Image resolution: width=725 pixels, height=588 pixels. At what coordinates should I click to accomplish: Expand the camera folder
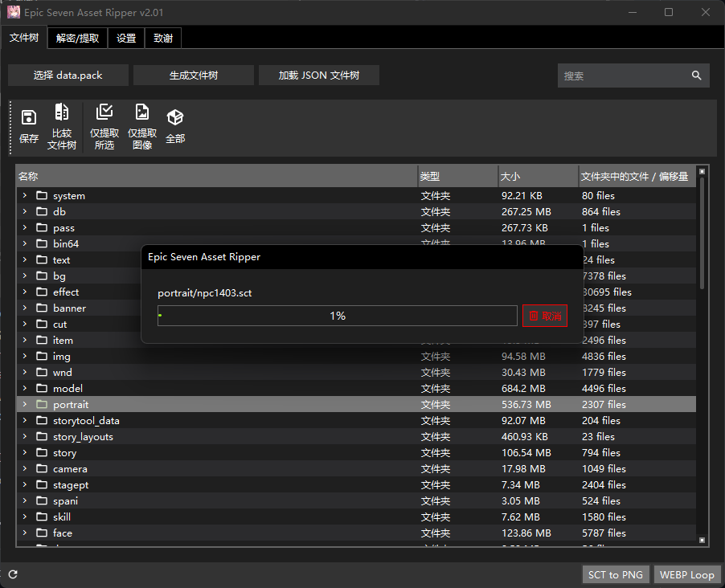tap(24, 468)
